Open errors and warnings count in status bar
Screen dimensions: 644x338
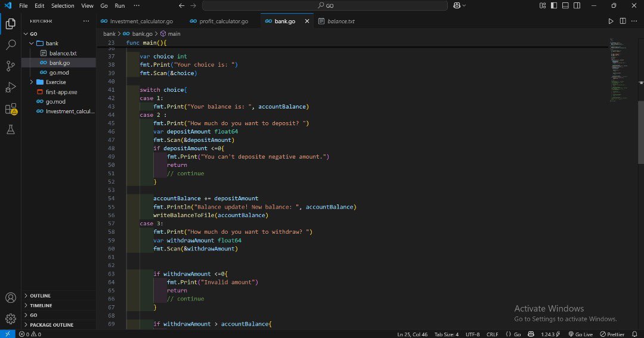(30, 334)
